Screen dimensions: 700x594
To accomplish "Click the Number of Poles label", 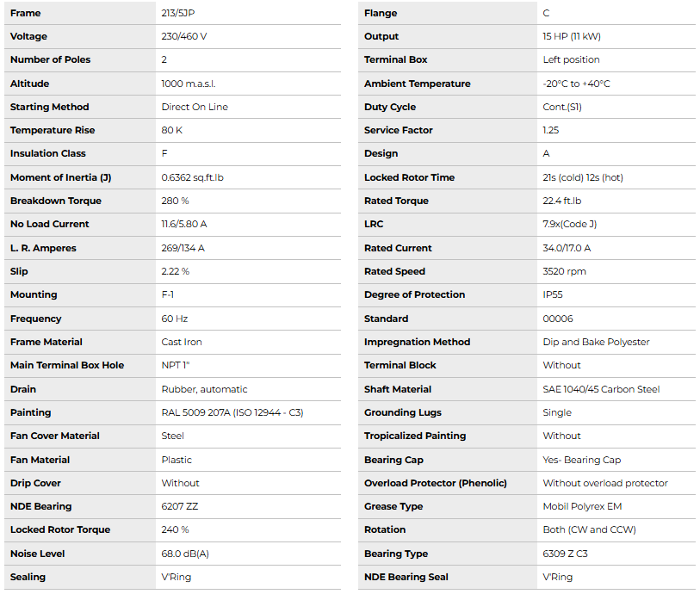I will coord(50,59).
